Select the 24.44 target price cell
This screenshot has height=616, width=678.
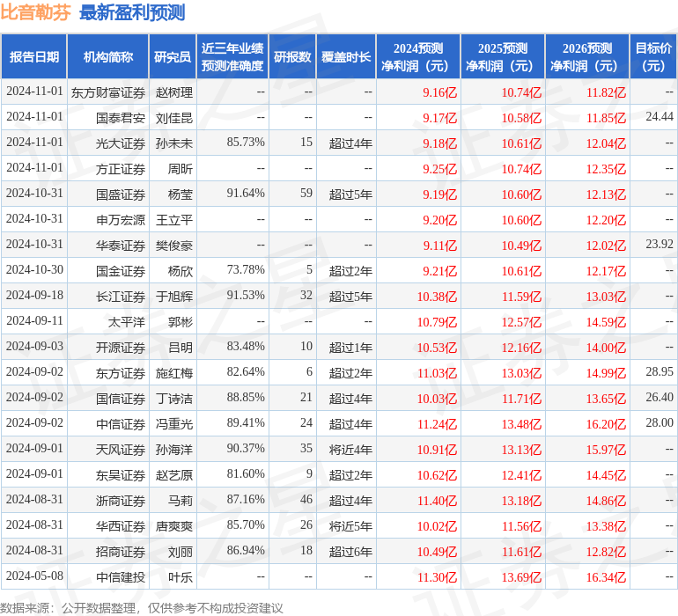[659, 117]
